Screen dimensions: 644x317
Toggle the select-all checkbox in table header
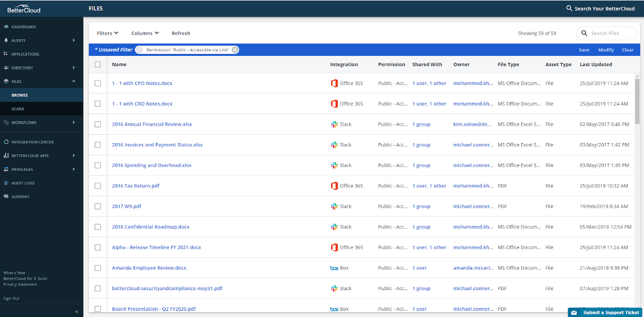(x=98, y=65)
